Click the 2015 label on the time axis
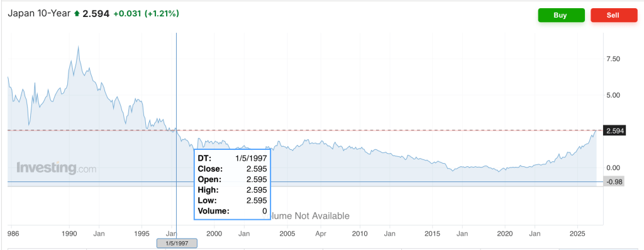 [433, 233]
